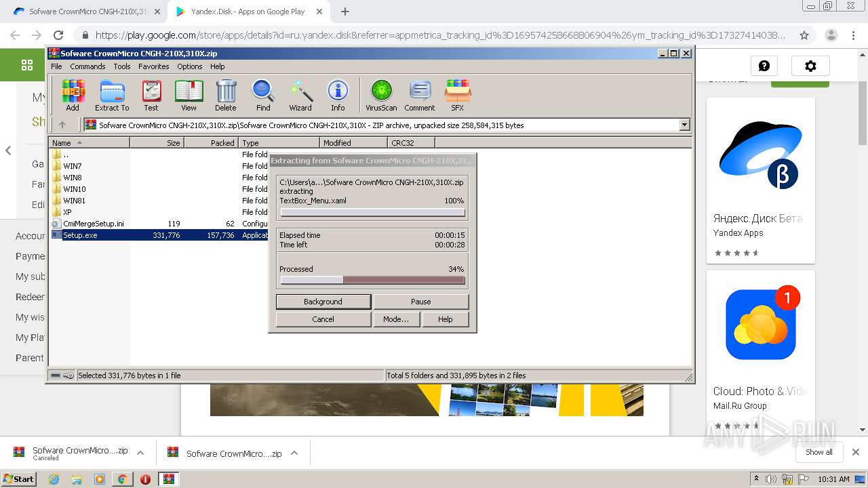Open the Favorites menu
868x488 pixels.
pos(154,66)
